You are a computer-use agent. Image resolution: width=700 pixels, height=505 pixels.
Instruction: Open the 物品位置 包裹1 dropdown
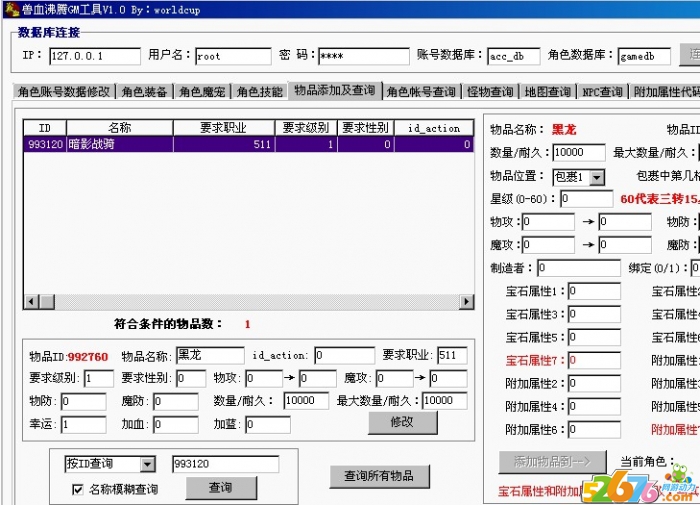pyautogui.click(x=597, y=177)
